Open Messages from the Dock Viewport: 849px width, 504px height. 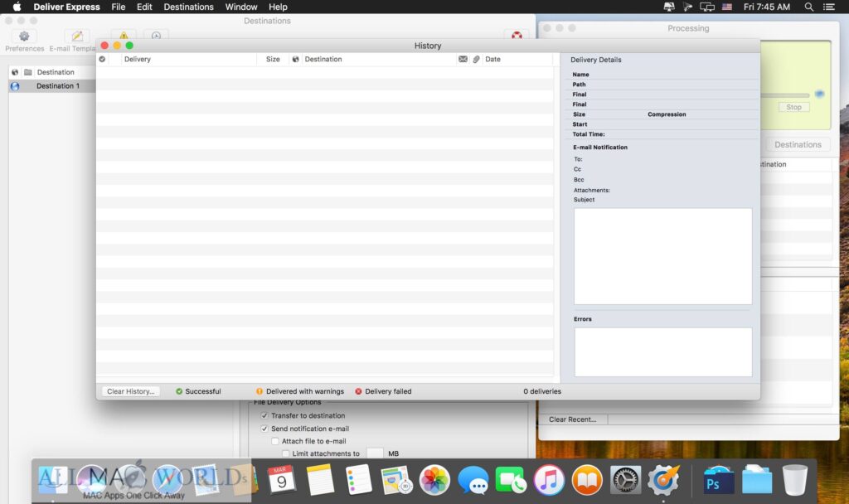(x=473, y=480)
